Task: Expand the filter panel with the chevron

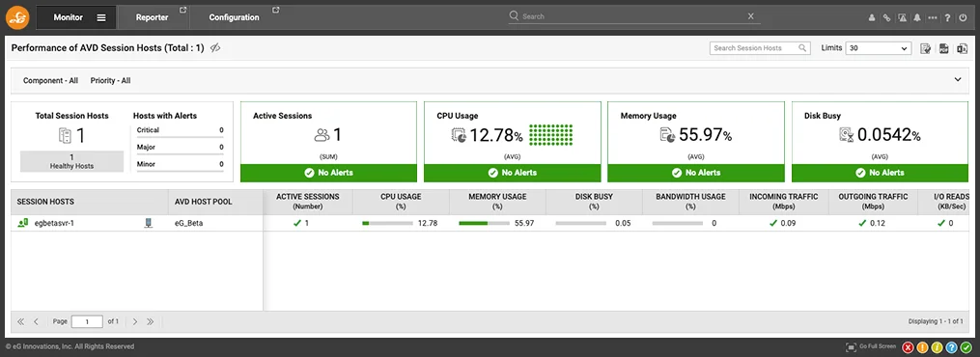Action: click(x=958, y=79)
